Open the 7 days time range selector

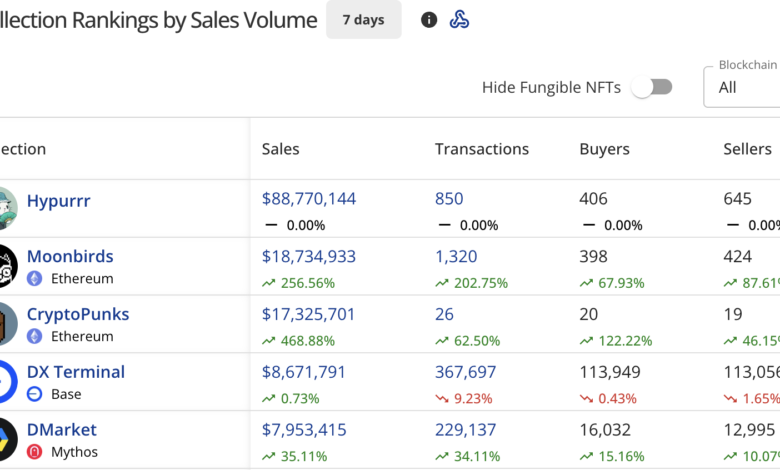(363, 20)
